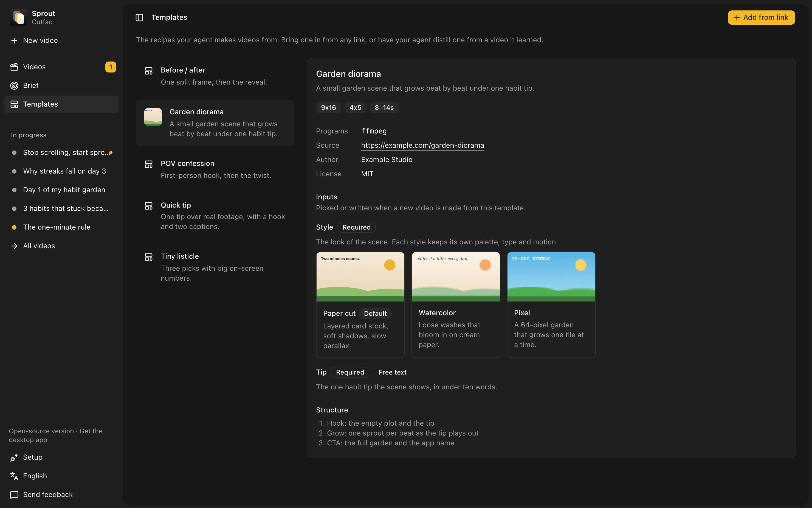Select Templates in the sidebar navigation

(61, 105)
